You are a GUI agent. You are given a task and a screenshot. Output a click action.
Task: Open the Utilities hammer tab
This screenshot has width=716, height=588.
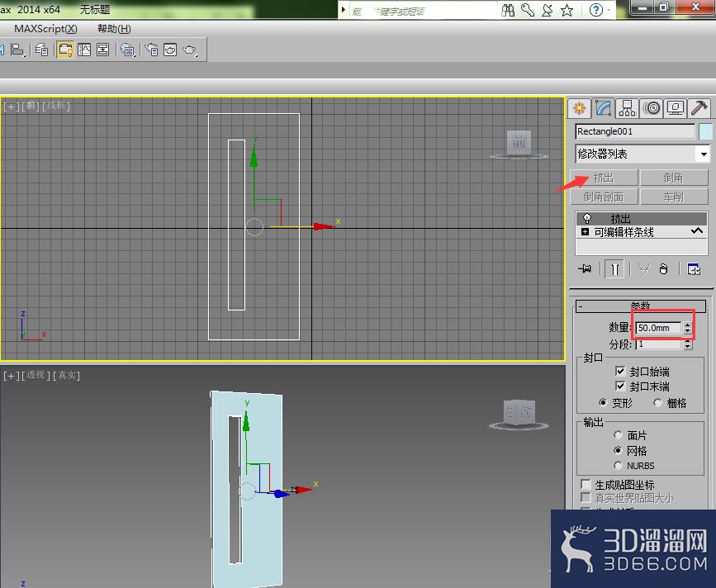699,108
